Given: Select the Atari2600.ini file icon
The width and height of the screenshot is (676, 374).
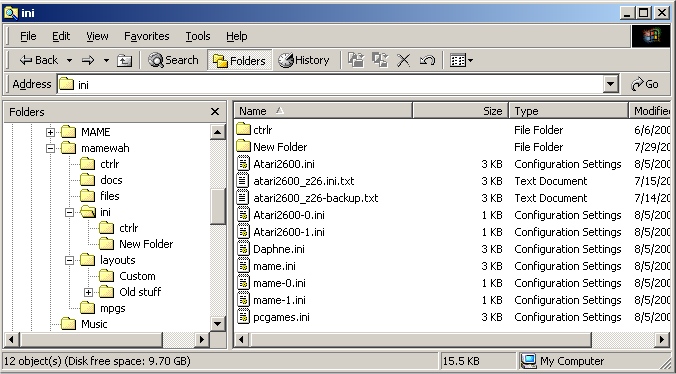Looking at the screenshot, I should pos(244,164).
